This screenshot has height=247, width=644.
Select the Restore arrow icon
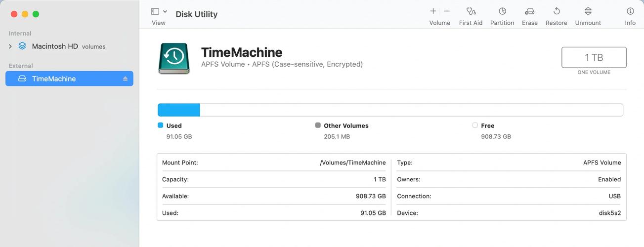click(x=557, y=11)
